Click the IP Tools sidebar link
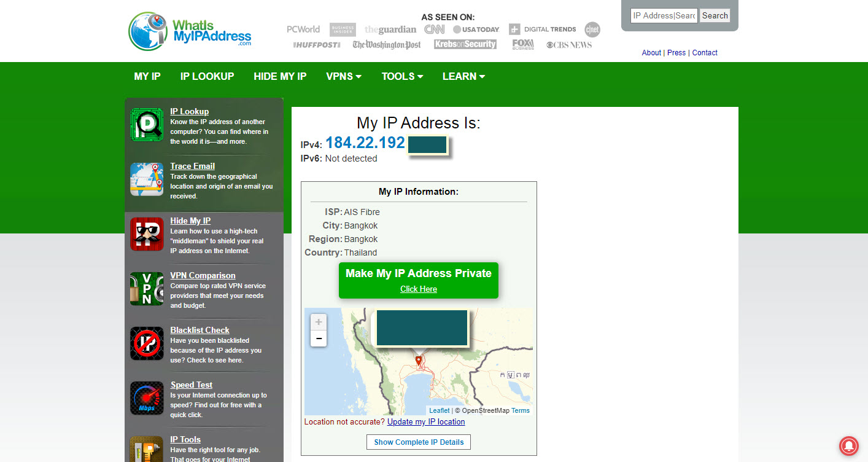 [185, 439]
